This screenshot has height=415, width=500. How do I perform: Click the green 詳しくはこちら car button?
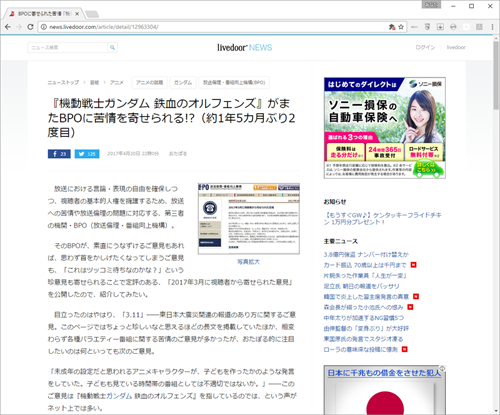click(428, 169)
